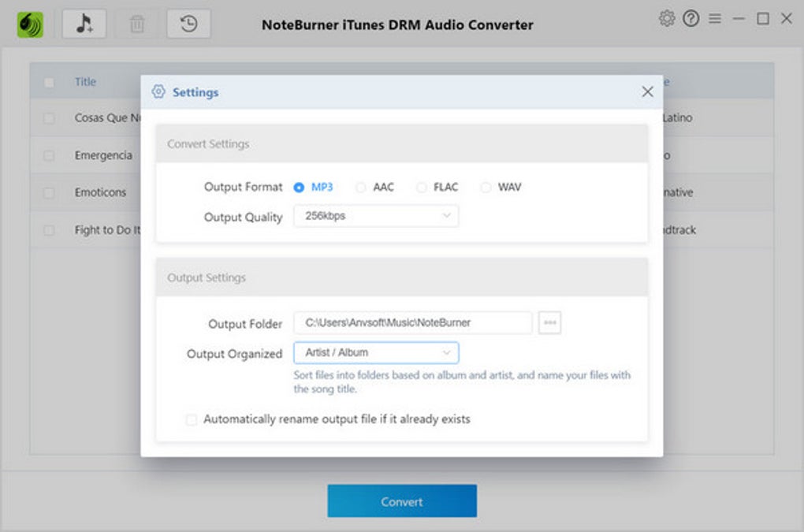Select WAV output format
804x532 pixels.
(x=486, y=188)
